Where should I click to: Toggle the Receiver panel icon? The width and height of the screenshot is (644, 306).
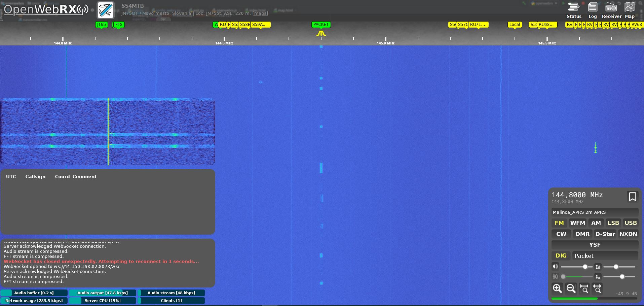click(x=611, y=10)
